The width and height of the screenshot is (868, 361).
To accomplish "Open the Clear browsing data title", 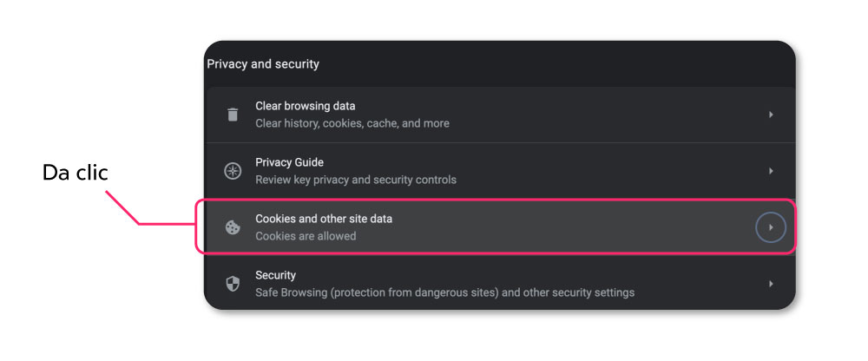I will click(305, 106).
